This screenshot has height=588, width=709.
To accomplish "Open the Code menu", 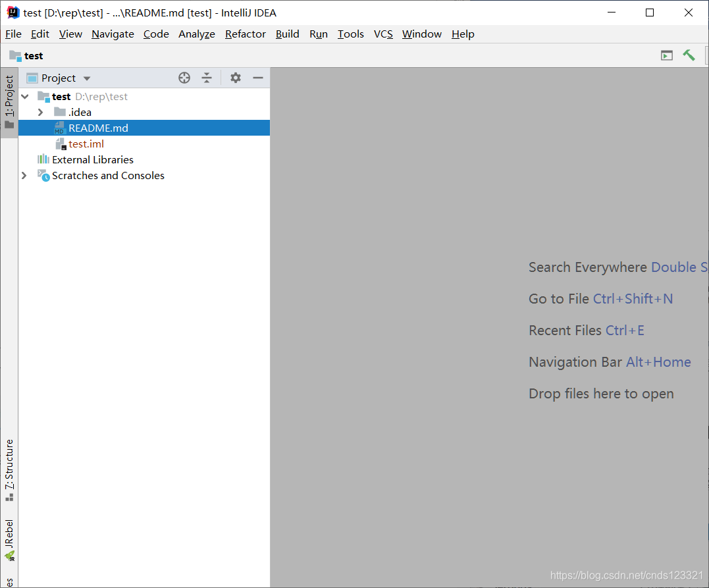I will coord(156,34).
